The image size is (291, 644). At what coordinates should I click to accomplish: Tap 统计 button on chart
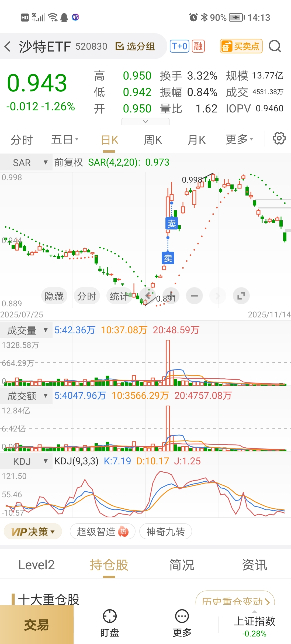click(119, 296)
